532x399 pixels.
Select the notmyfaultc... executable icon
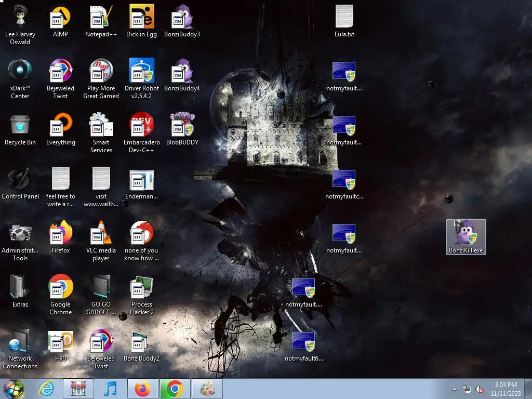pos(344,183)
